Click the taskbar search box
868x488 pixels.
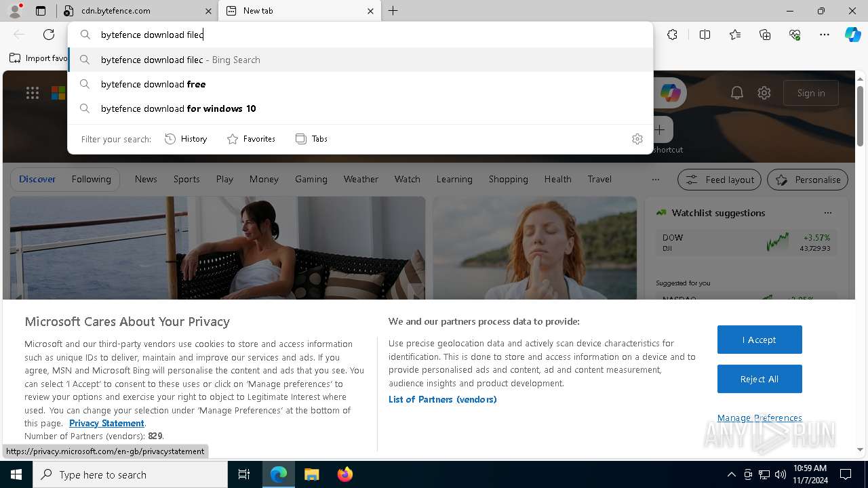(130, 474)
